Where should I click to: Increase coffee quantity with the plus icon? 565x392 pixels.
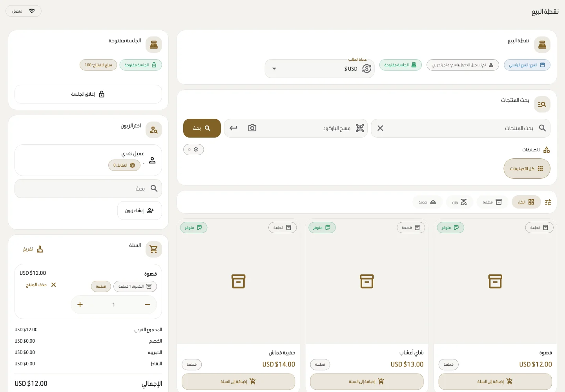pyautogui.click(x=80, y=305)
